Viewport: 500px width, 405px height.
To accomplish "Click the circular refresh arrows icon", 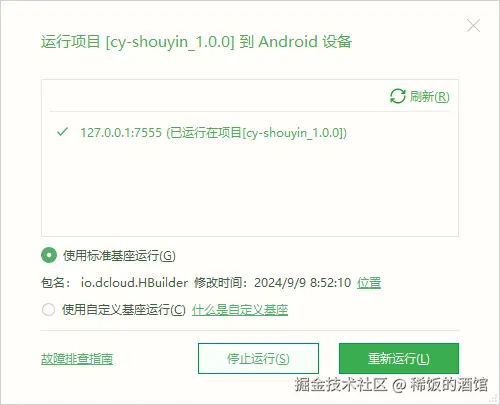I will click(x=398, y=96).
